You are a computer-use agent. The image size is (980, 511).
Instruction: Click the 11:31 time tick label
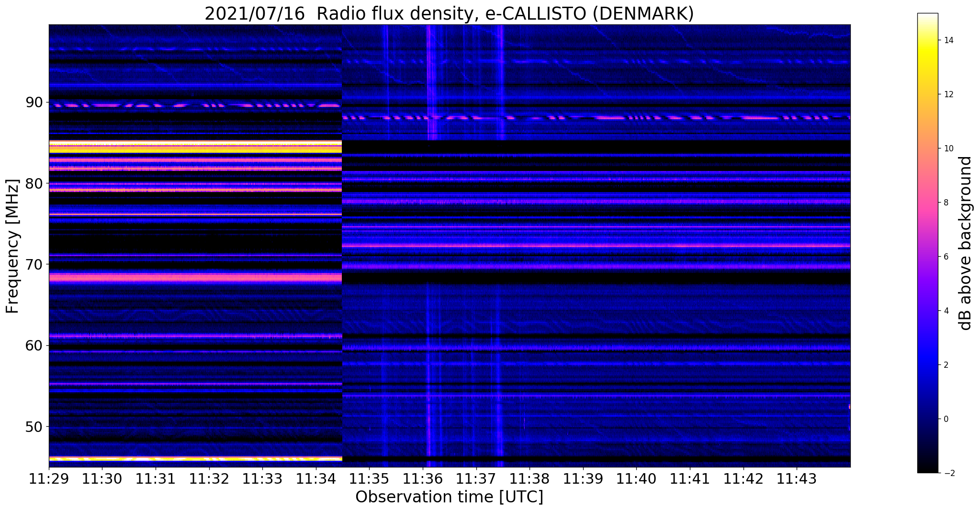(156, 478)
